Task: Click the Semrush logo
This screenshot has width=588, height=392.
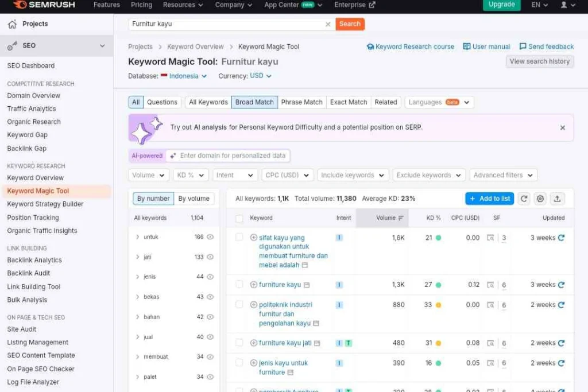Action: (44, 5)
